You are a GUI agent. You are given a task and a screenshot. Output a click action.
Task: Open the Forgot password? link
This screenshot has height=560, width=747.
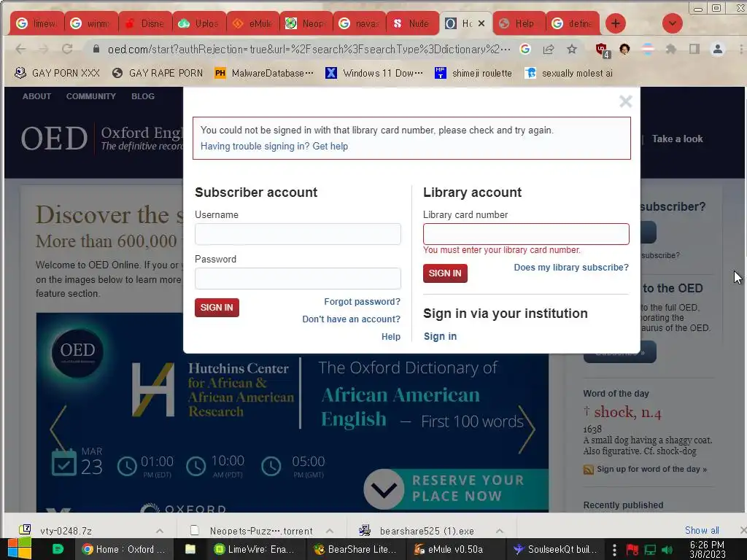[x=362, y=302]
